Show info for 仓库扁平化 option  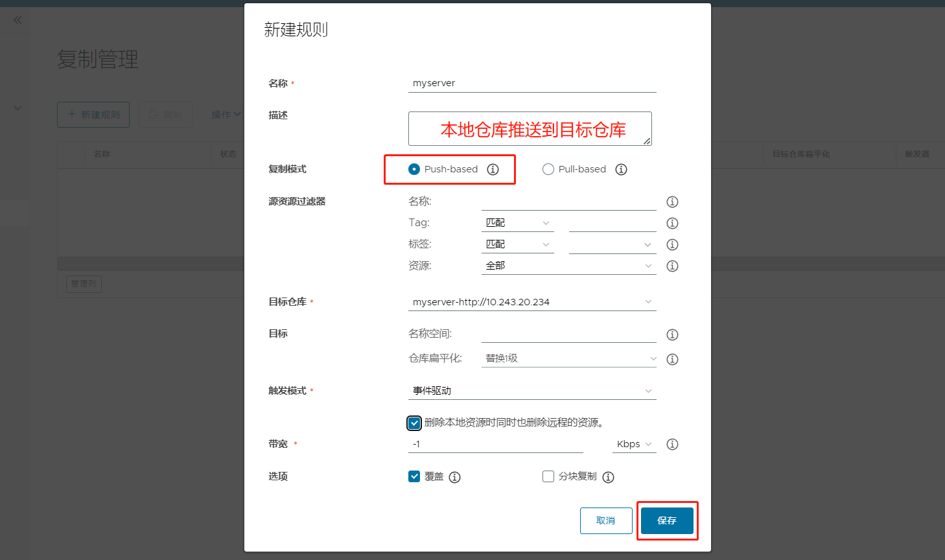pyautogui.click(x=673, y=359)
